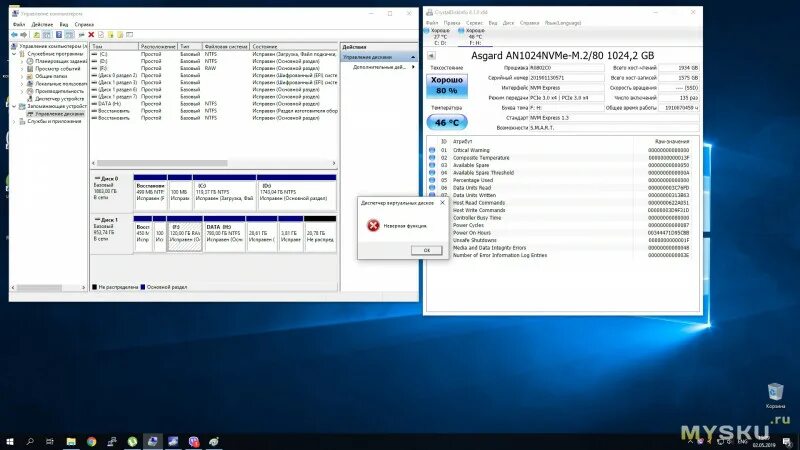Screen dimensions: 800x450
Task: Click the Back arrow in Computer Management toolbar
Action: tap(14, 35)
